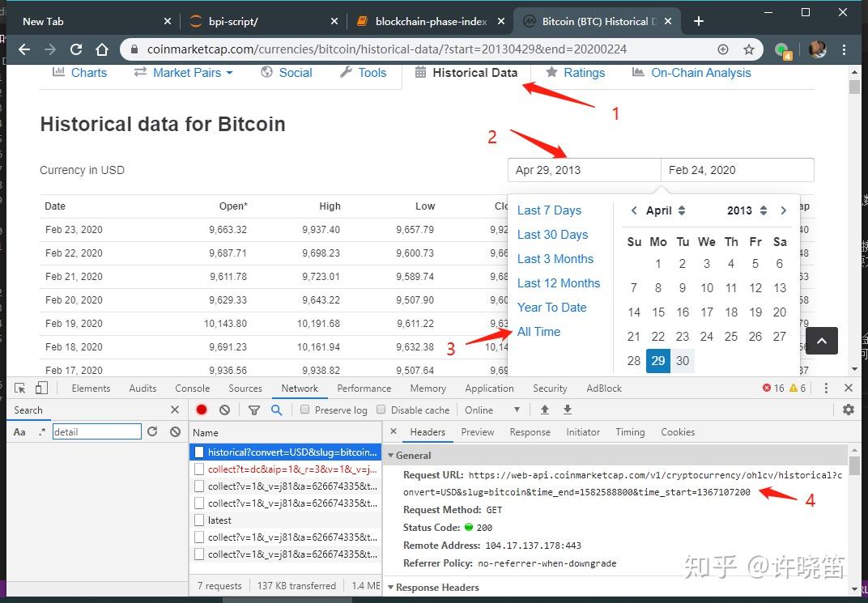Open the Charts section
Viewport: 868px width, 603px height.
coord(79,73)
